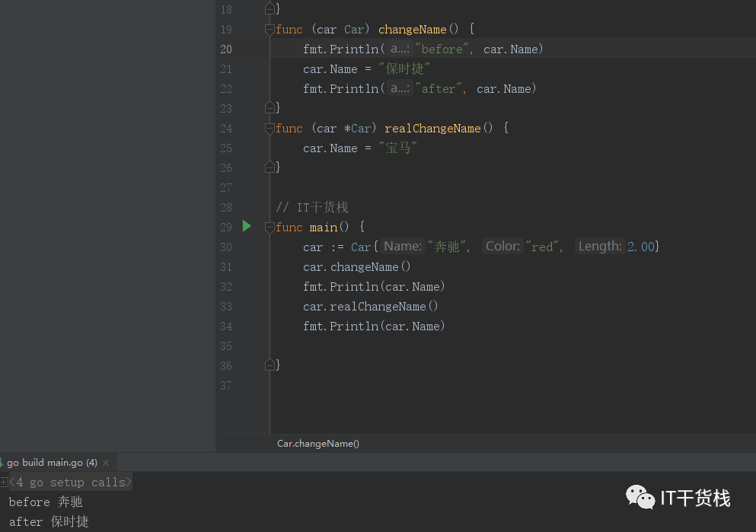Click the 'Length:' inlay hint on line 30
This screenshot has height=532, width=756.
(600, 247)
